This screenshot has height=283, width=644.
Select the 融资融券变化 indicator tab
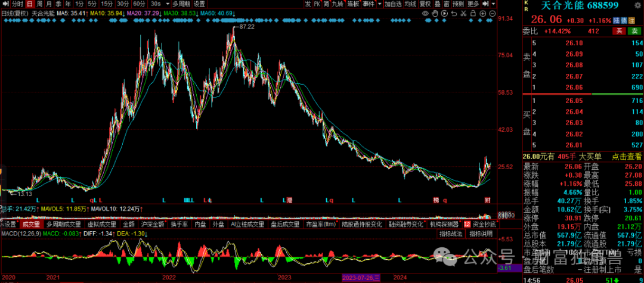click(406, 225)
